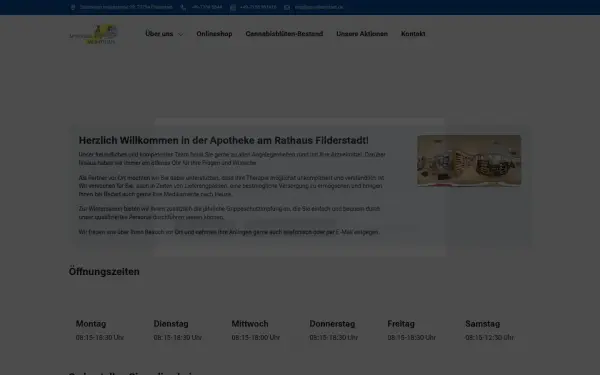Click the paragraph starting 'Als Partner vor Ort'

232,186
